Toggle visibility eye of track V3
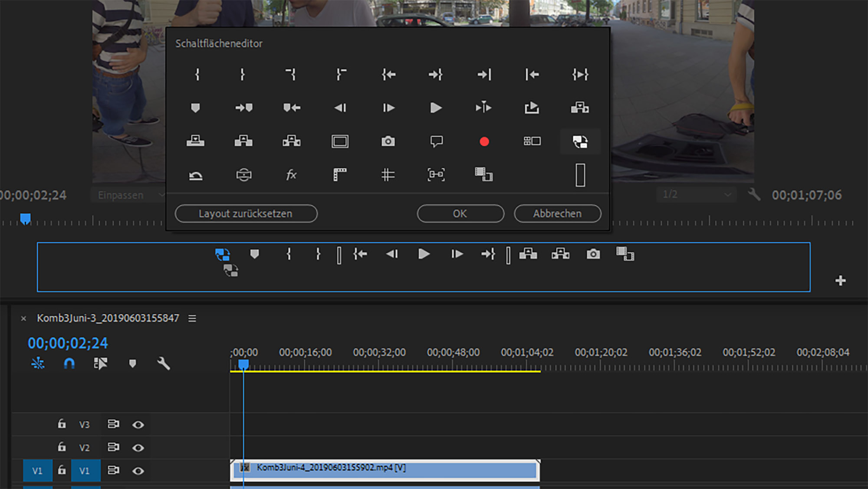 click(138, 425)
